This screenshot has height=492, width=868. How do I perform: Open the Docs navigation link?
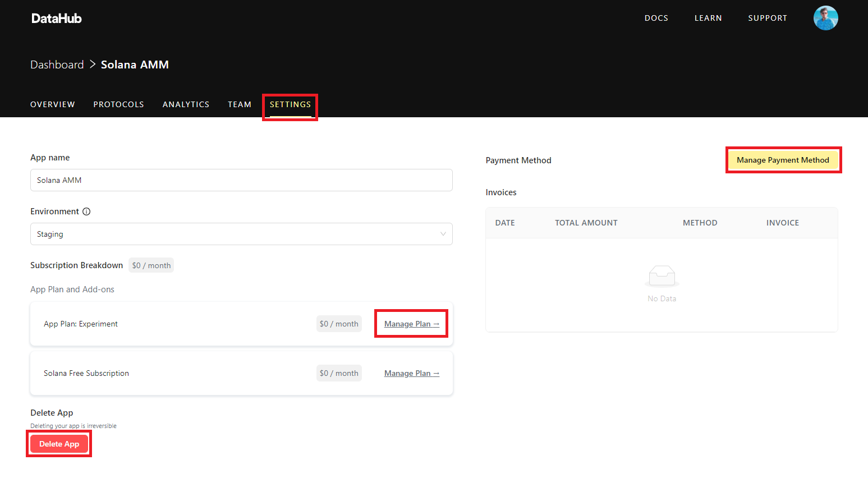pyautogui.click(x=656, y=18)
